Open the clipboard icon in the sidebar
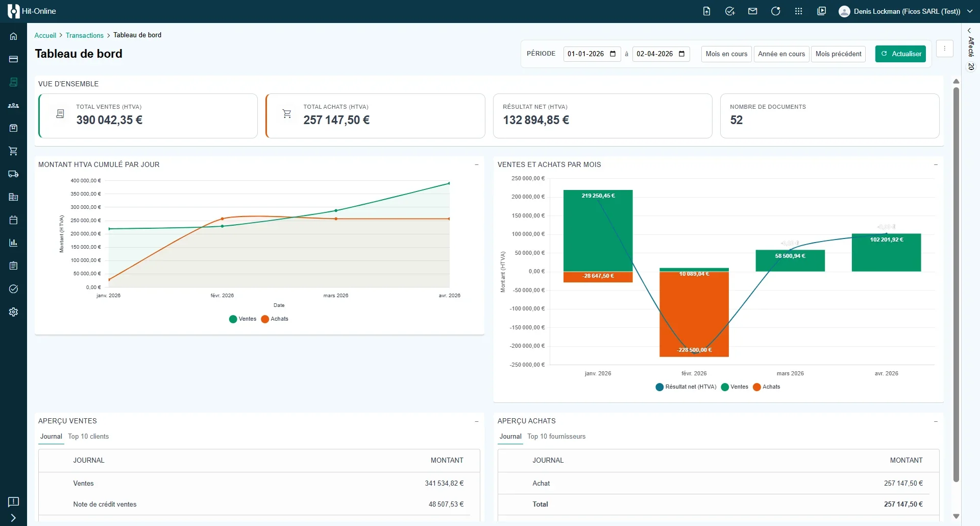 point(13,266)
